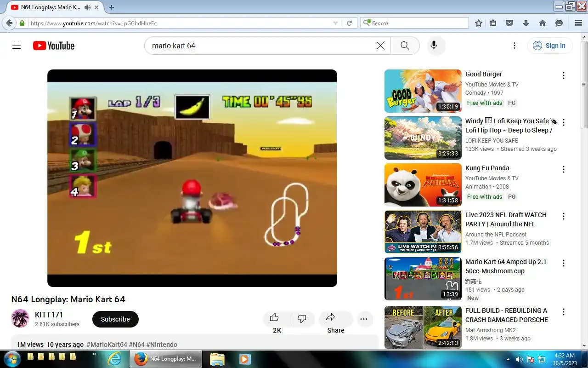
Task: Go to Firefox home page icon
Action: coord(543,23)
